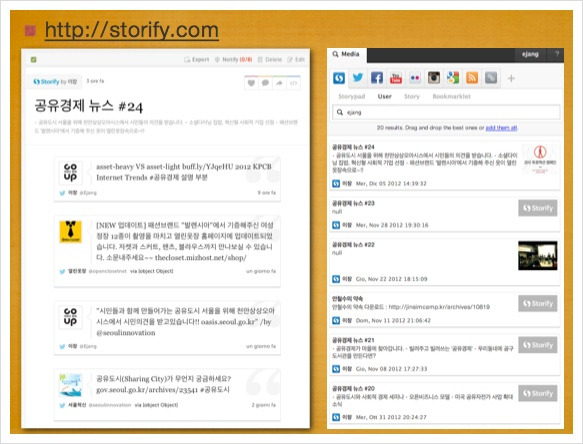Click Storify icon beside Ott 31 2012 date
The width and height of the screenshot is (583, 444).
click(x=336, y=417)
